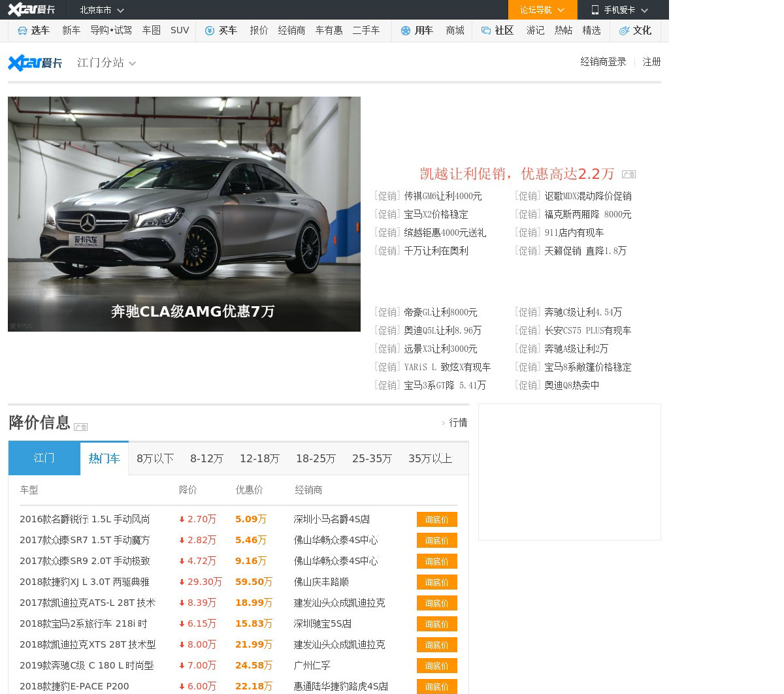This screenshot has height=694, width=784.
Task: Open the 经销商登录 link
Action: pyautogui.click(x=603, y=62)
